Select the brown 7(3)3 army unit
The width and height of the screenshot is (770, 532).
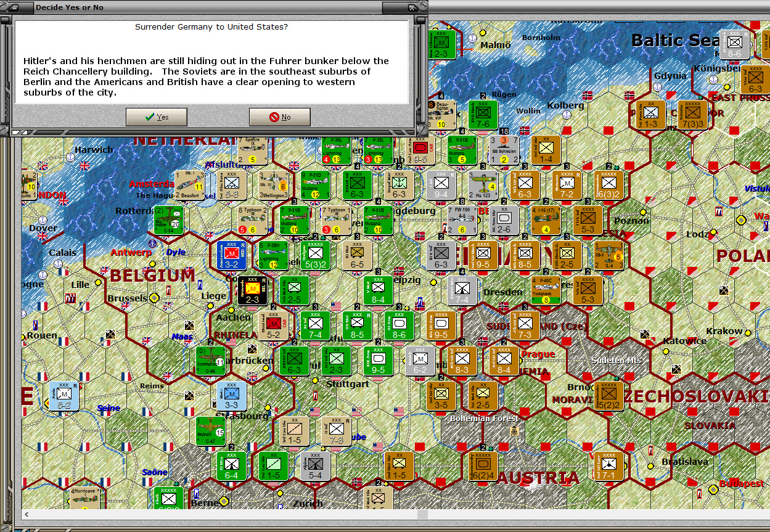(x=692, y=115)
